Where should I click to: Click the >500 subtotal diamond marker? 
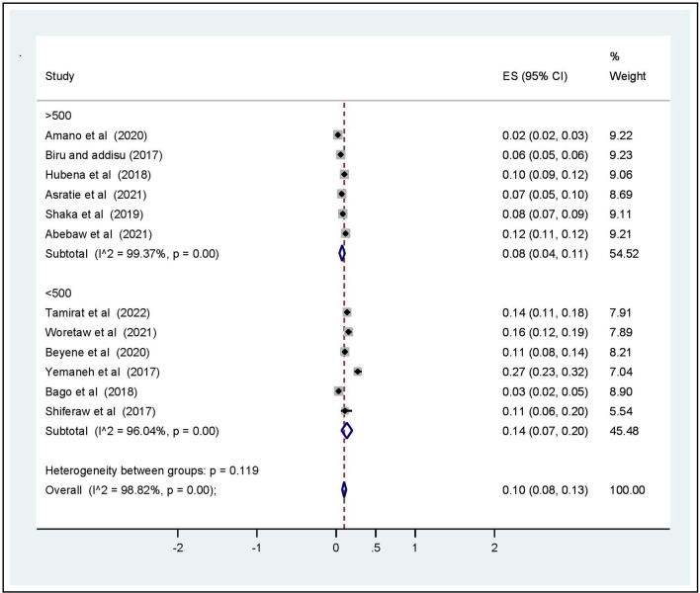pyautogui.click(x=342, y=253)
